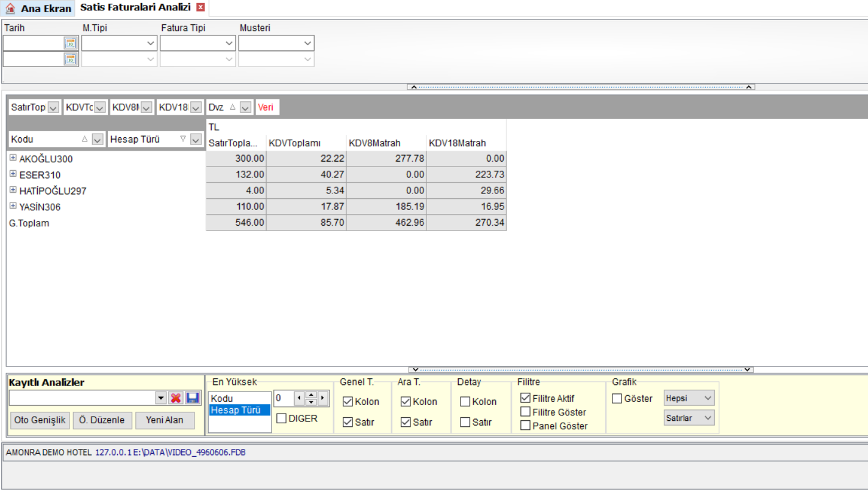The height and width of the screenshot is (491, 868).
Task: Click the Oto Genişlik button
Action: (40, 420)
